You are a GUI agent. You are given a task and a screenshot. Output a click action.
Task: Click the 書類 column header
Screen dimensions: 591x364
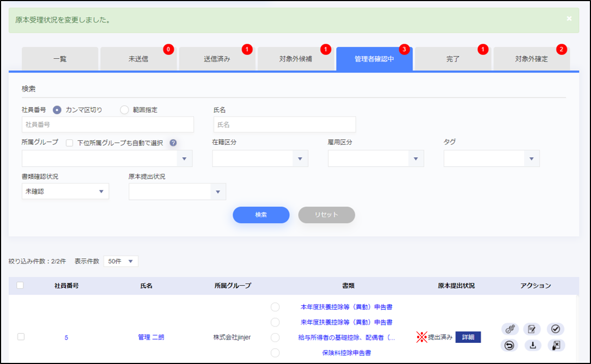(348, 286)
